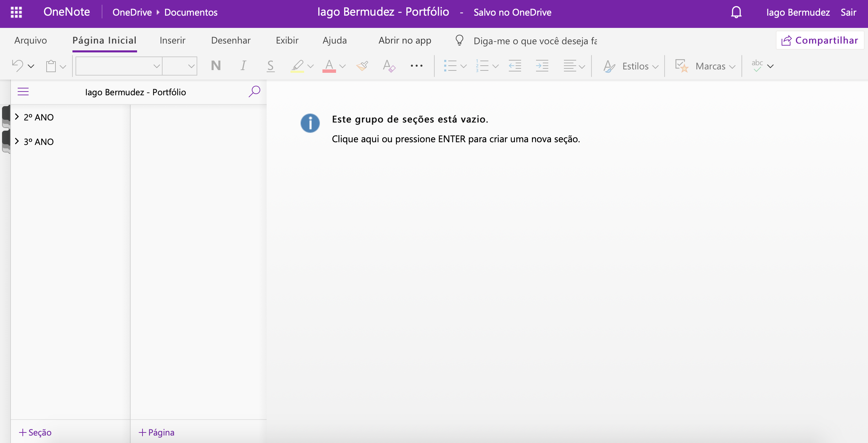This screenshot has height=443, width=868.
Task: Click Sair to sign out
Action: [848, 12]
